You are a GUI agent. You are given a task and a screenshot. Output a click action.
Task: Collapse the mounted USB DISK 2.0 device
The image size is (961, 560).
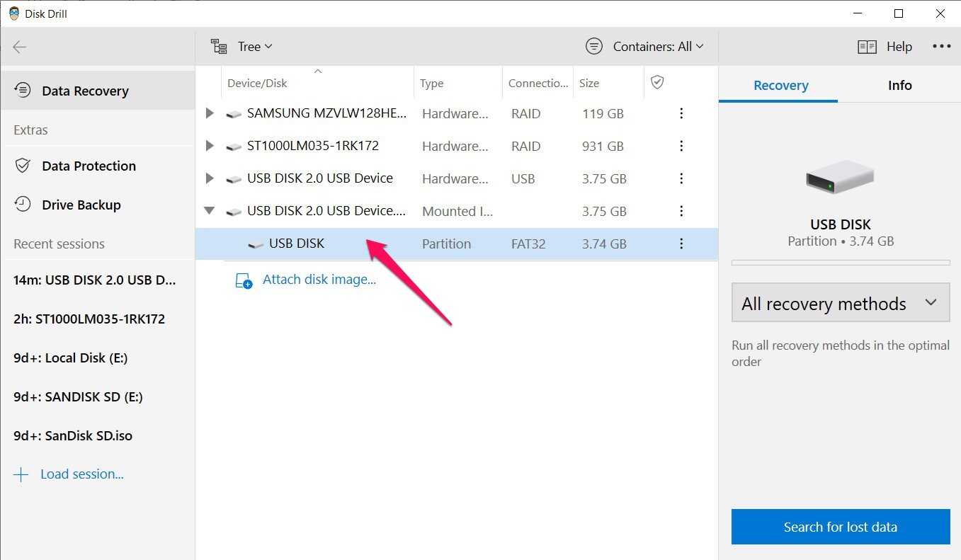tap(209, 210)
